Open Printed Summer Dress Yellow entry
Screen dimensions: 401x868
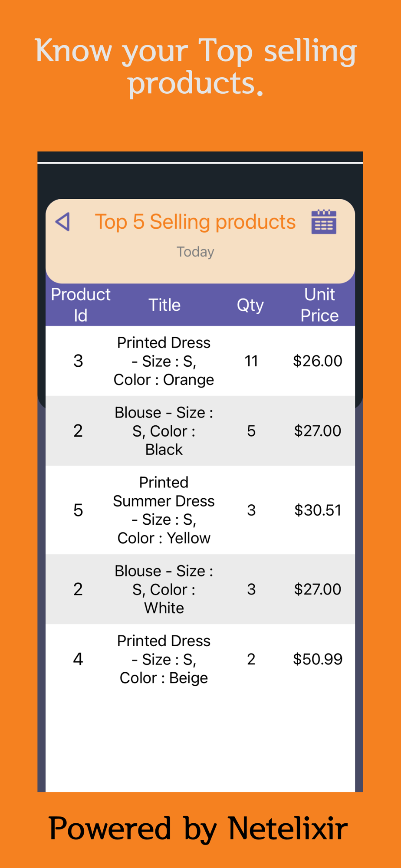[164, 510]
